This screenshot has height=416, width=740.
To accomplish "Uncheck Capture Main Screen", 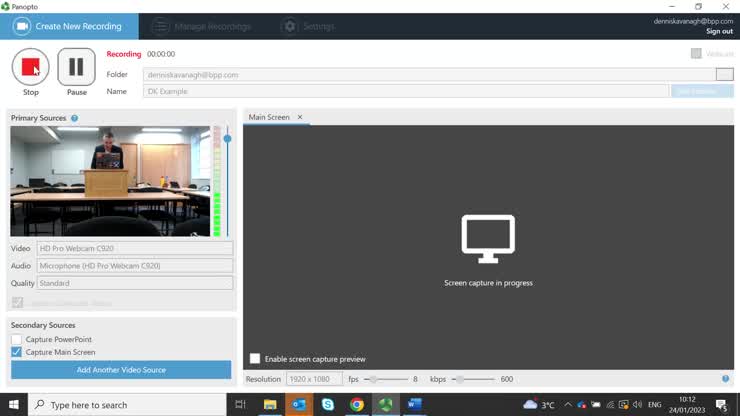I will click(17, 352).
